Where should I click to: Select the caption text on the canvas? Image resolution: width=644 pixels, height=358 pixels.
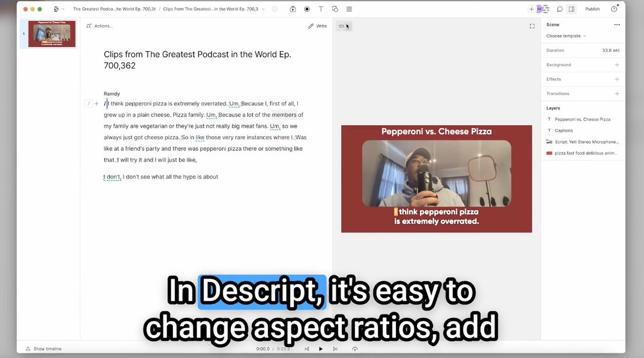pos(436,216)
